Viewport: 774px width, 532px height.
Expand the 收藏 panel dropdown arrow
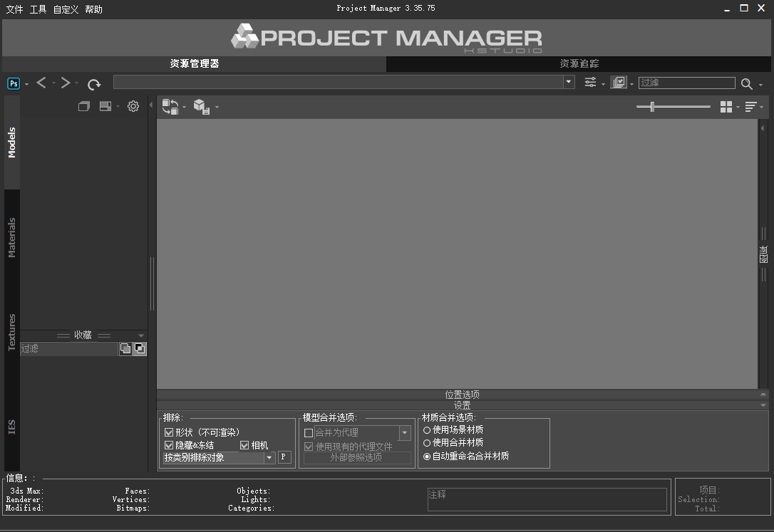pyautogui.click(x=140, y=335)
